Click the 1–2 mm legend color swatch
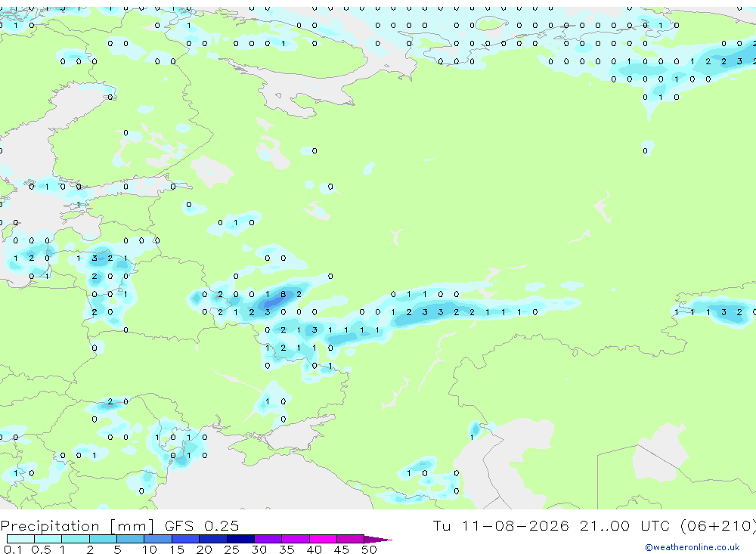The image size is (756, 554). 75,539
